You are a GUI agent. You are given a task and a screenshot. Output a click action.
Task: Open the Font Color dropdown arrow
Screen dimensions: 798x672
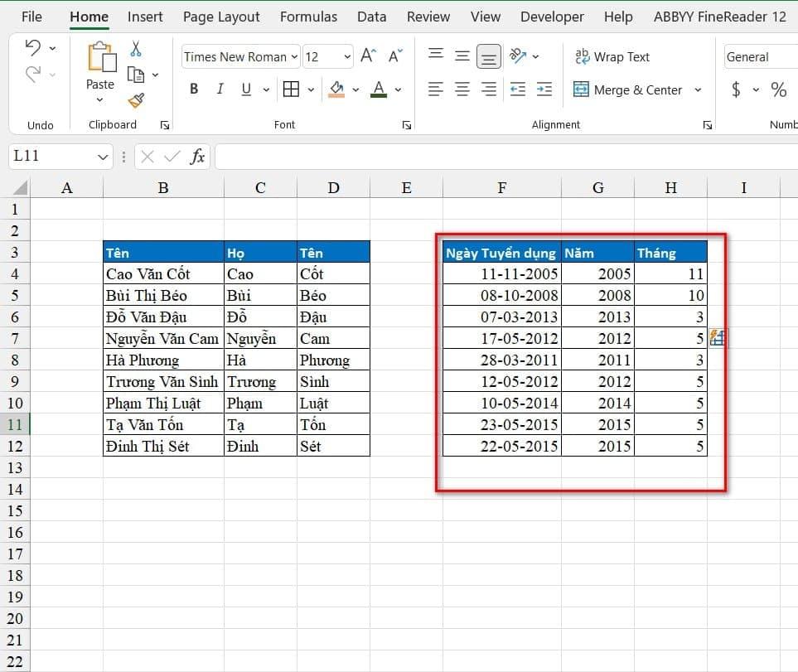click(399, 89)
